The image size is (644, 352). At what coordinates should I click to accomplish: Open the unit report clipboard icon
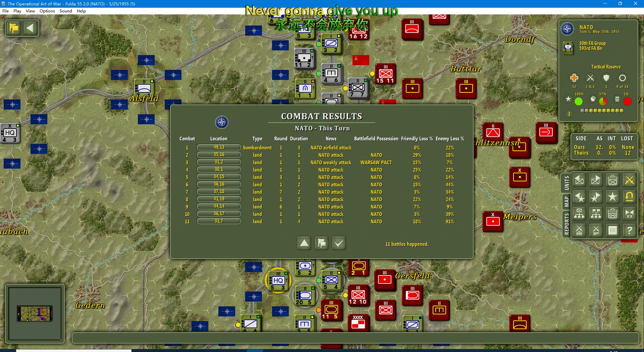click(613, 180)
